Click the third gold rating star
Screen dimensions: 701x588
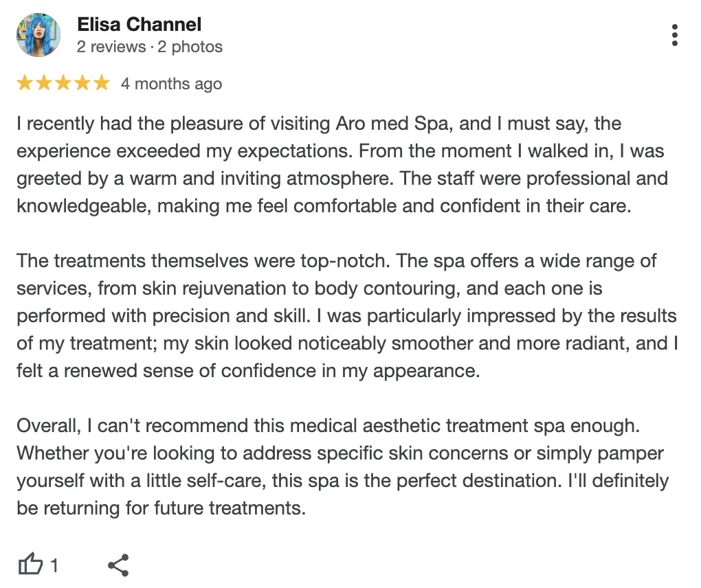click(x=63, y=83)
